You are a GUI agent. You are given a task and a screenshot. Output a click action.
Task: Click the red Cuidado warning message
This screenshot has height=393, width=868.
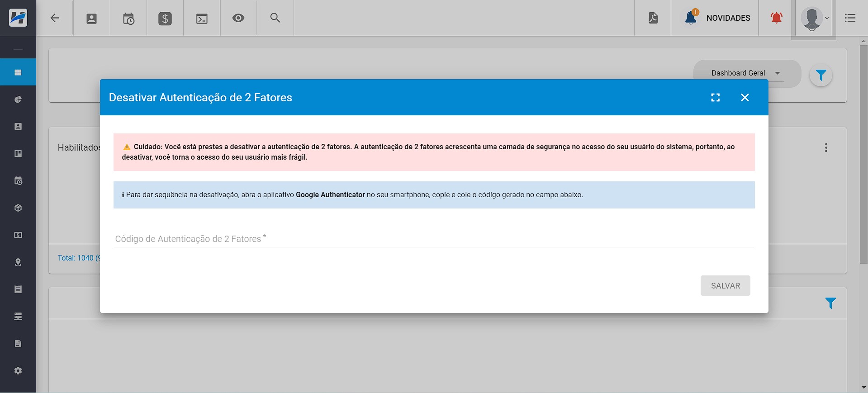tap(434, 152)
